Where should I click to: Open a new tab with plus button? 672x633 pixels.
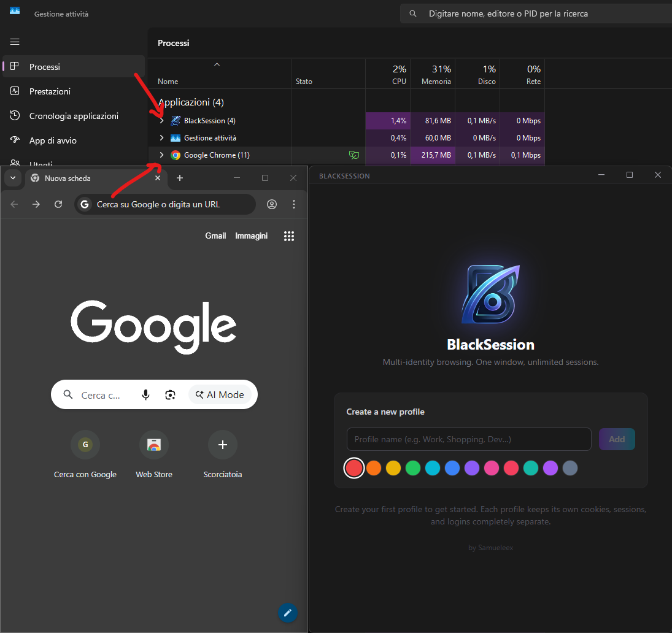coord(180,178)
